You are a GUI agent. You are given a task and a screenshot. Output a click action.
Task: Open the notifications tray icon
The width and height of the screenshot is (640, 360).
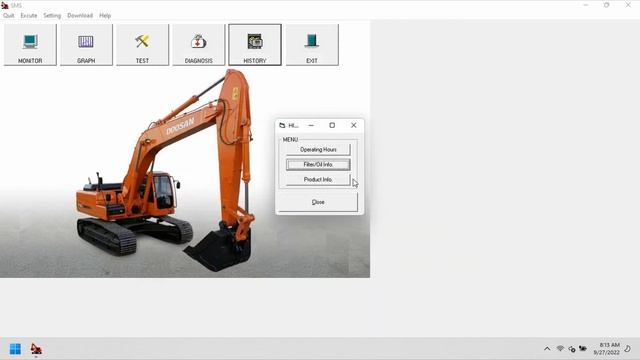pos(628,349)
